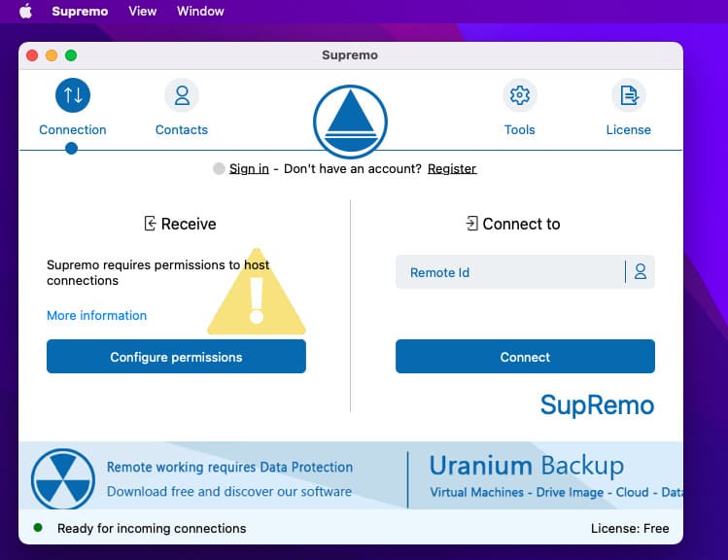
Task: Click 'Don't have an account?' text
Action: (x=353, y=168)
